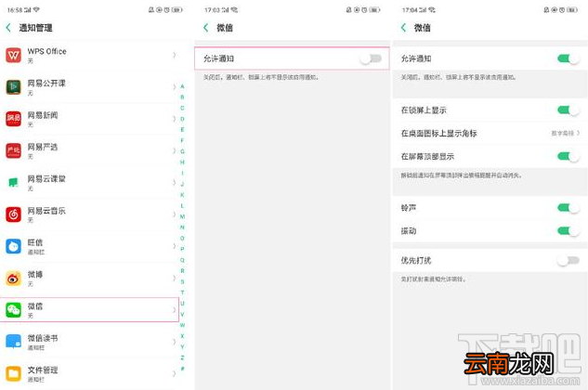The height and width of the screenshot is (390, 588).
Task: Select 微信读书 app name
Action: coord(43,338)
